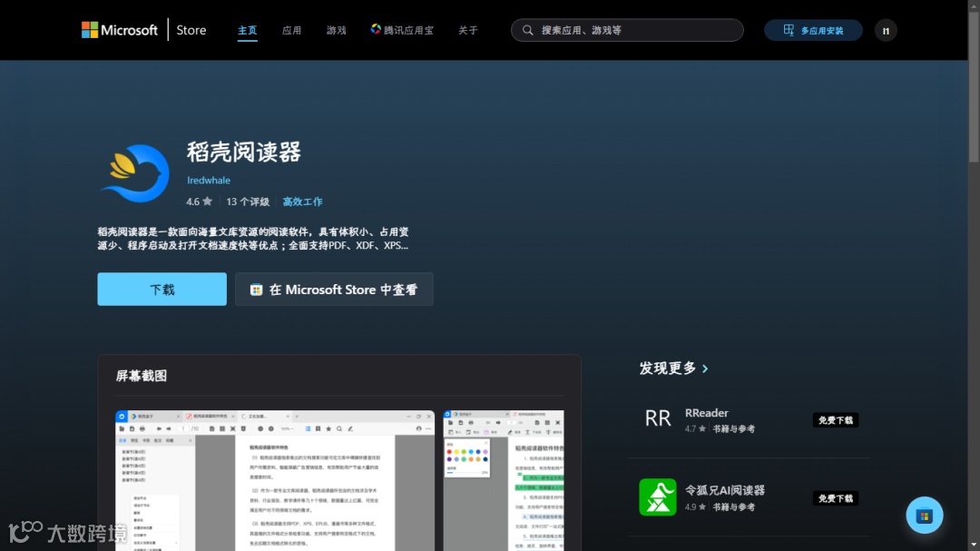
Task: Select the 主页 tab
Action: [x=248, y=30]
